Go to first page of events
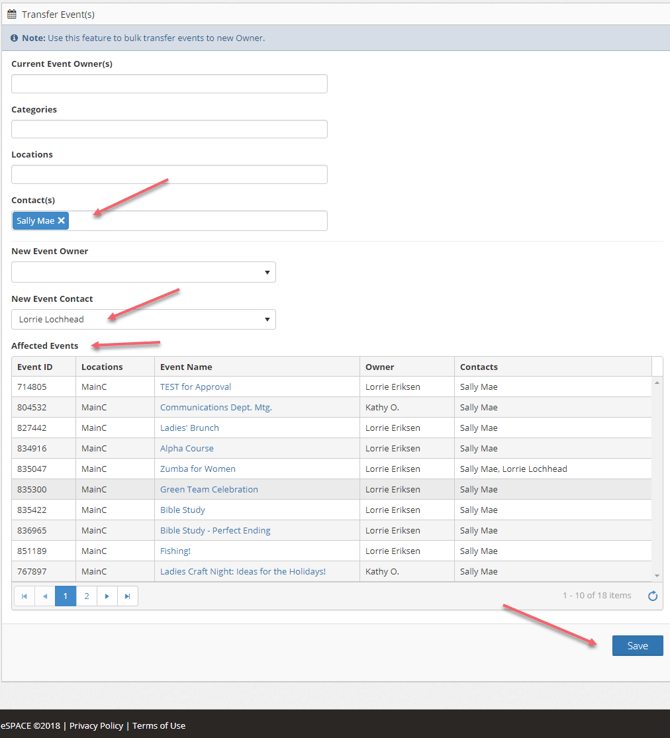The image size is (670, 738). pos(24,596)
